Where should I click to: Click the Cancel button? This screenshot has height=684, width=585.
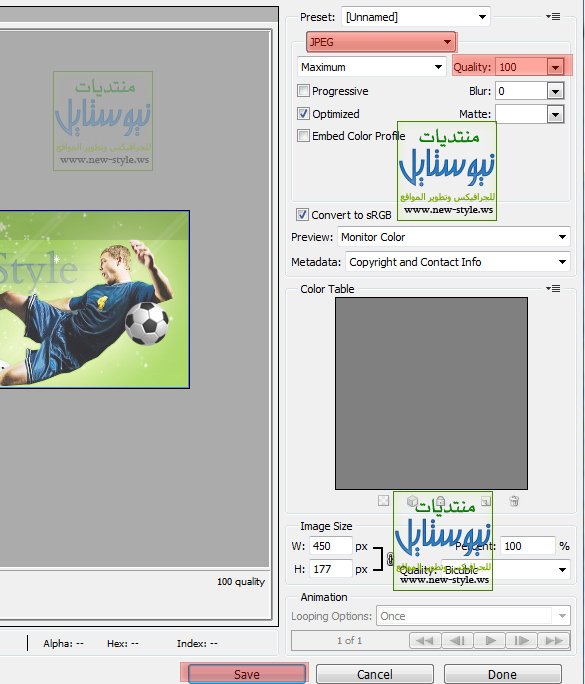click(x=375, y=674)
